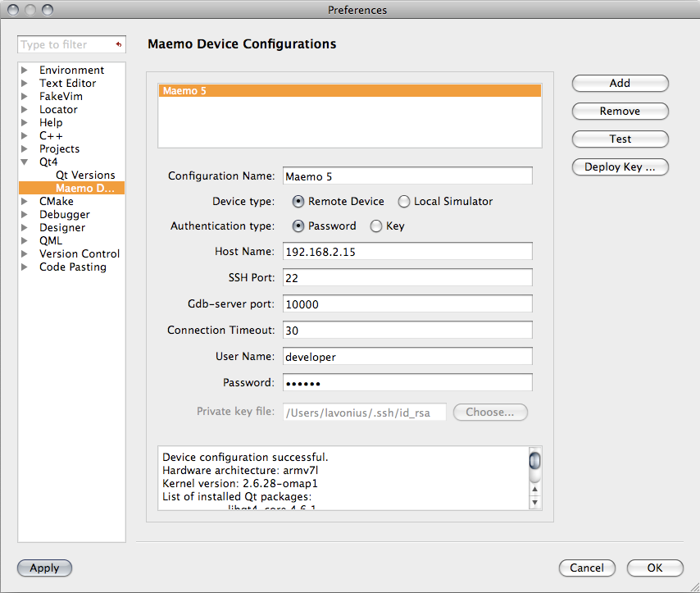Open the Qt Versions page

(x=85, y=176)
